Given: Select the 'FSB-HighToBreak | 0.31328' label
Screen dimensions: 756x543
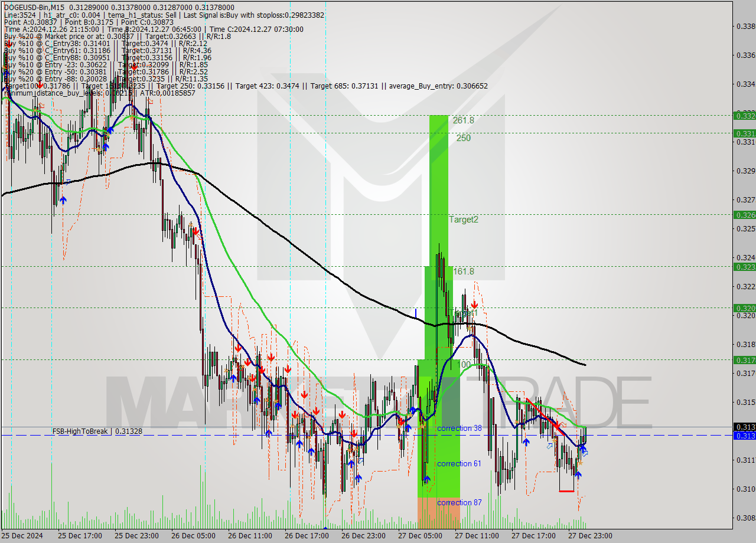Looking at the screenshot, I should point(97,431).
